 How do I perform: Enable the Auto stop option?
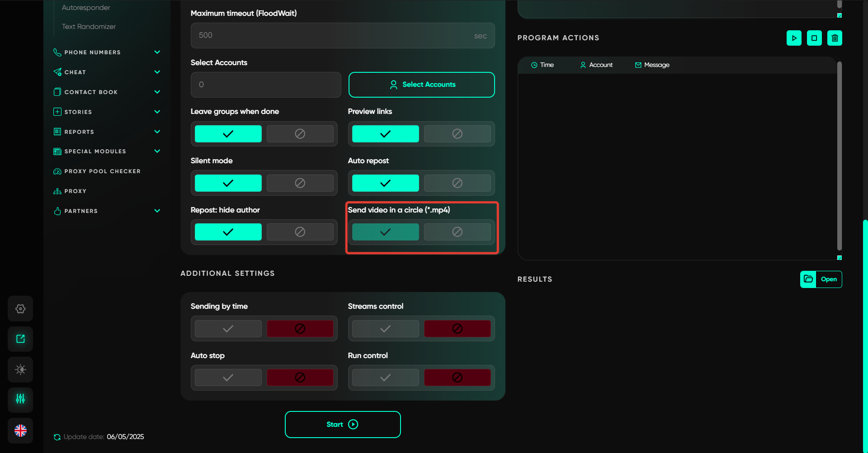(228, 377)
